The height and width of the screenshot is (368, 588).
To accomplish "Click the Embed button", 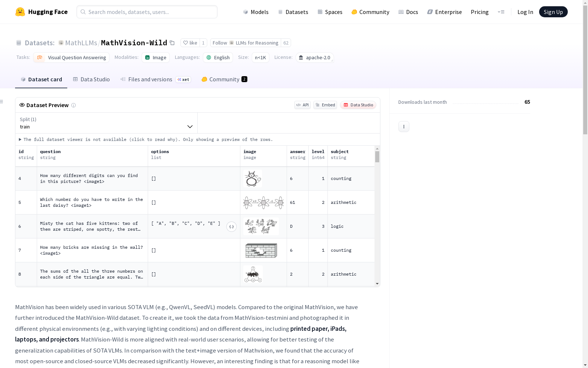I will (325, 105).
